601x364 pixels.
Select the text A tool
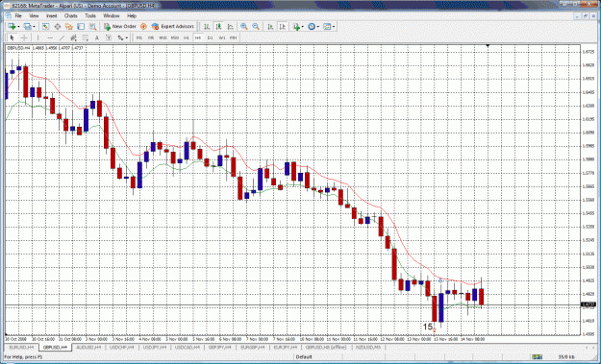pos(97,37)
